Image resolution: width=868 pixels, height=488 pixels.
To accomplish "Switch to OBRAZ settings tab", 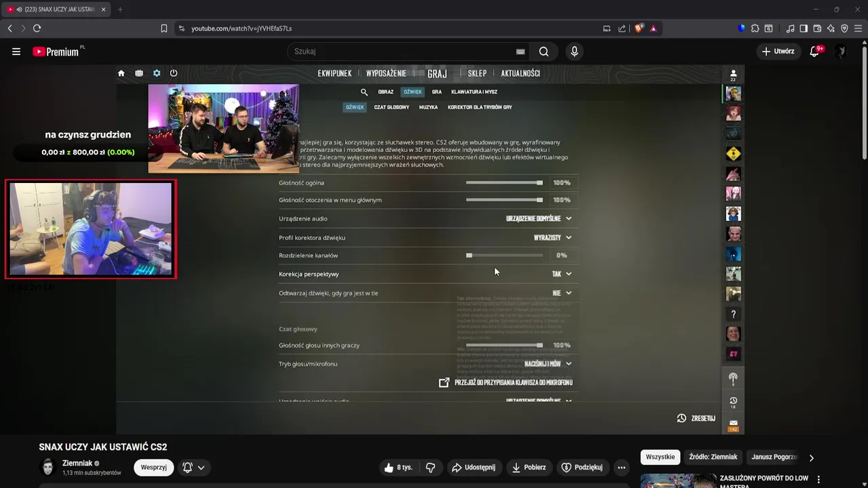I will coord(386,92).
